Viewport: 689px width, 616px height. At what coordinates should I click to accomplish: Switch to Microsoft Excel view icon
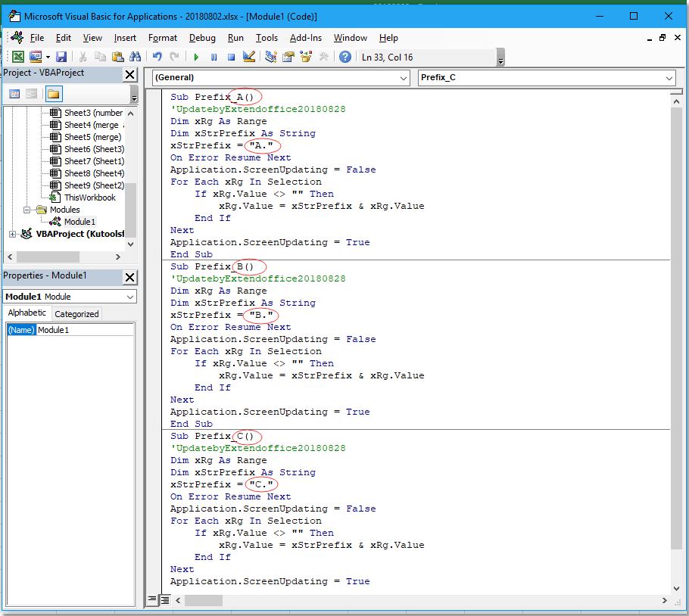17,57
